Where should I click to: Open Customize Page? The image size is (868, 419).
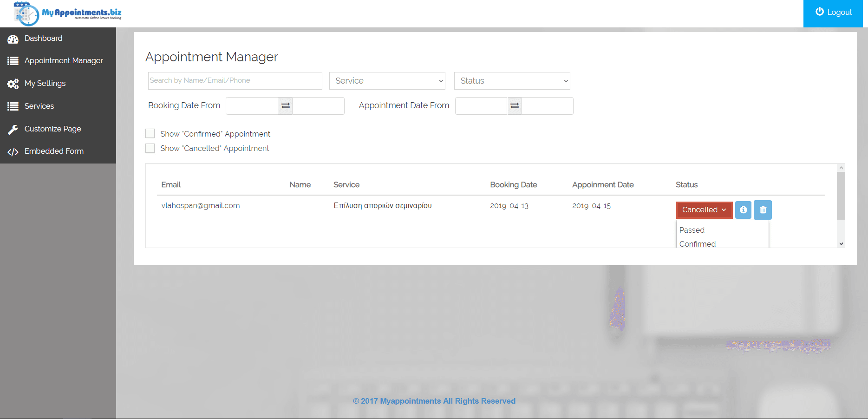(52, 129)
